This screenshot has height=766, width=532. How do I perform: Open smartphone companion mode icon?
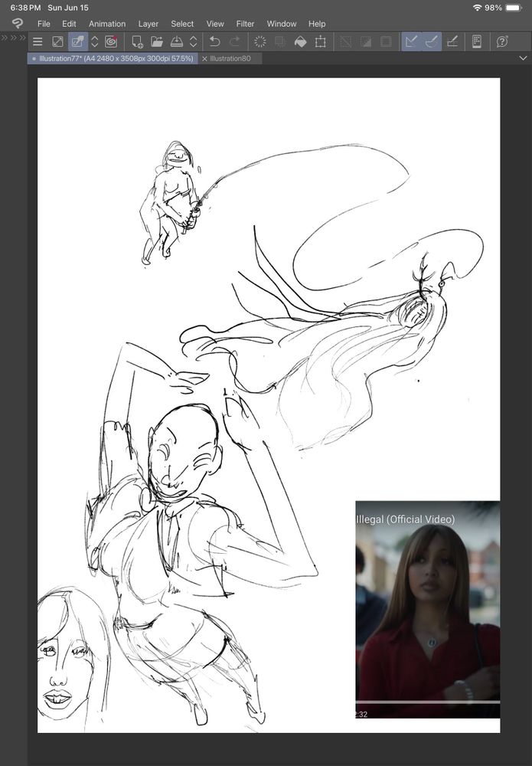tap(477, 42)
